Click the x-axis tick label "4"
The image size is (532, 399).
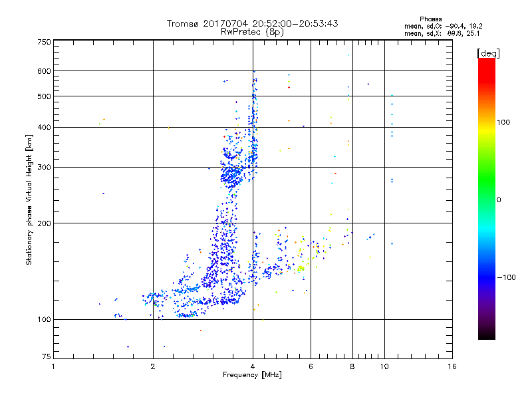(x=253, y=366)
